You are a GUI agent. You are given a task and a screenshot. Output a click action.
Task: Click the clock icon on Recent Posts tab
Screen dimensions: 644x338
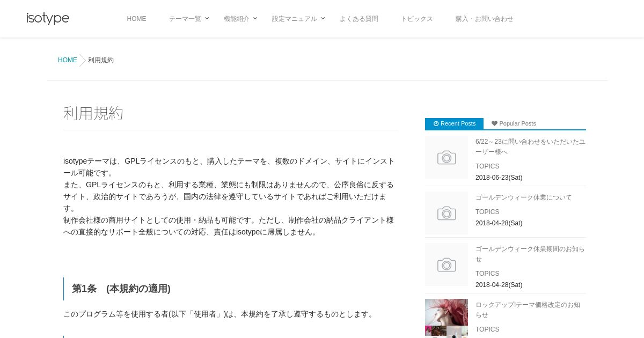click(436, 123)
